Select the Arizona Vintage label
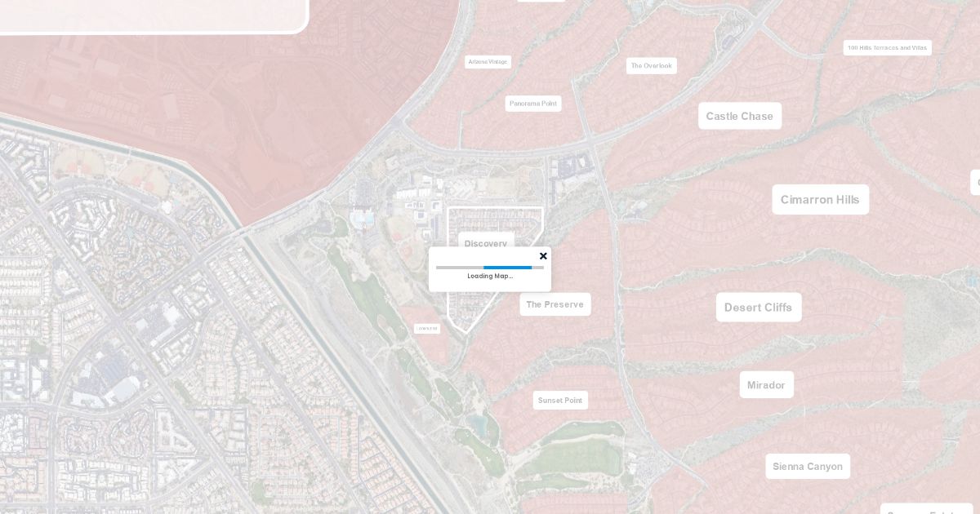The height and width of the screenshot is (514, 980). click(488, 61)
